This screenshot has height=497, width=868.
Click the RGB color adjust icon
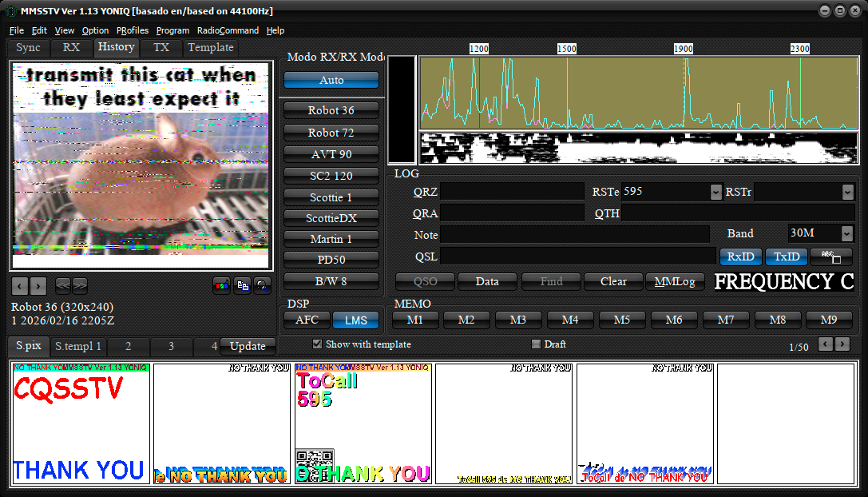tap(221, 286)
